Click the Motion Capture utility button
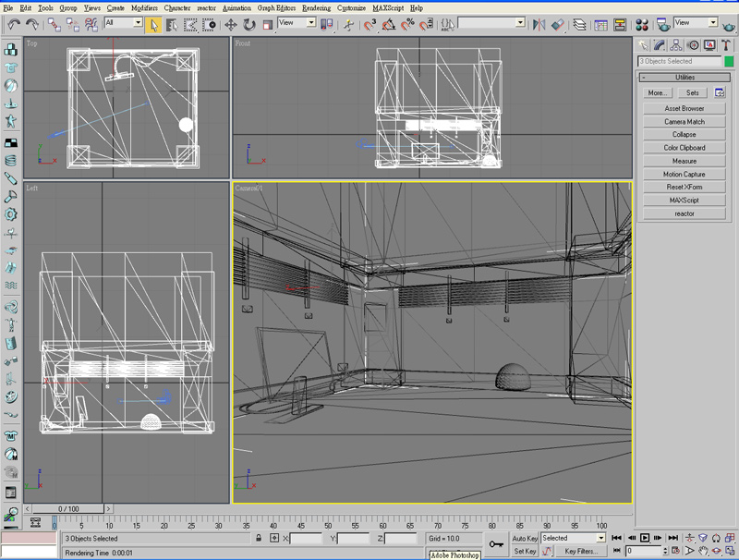Viewport: 739px width, 560px height. click(684, 175)
